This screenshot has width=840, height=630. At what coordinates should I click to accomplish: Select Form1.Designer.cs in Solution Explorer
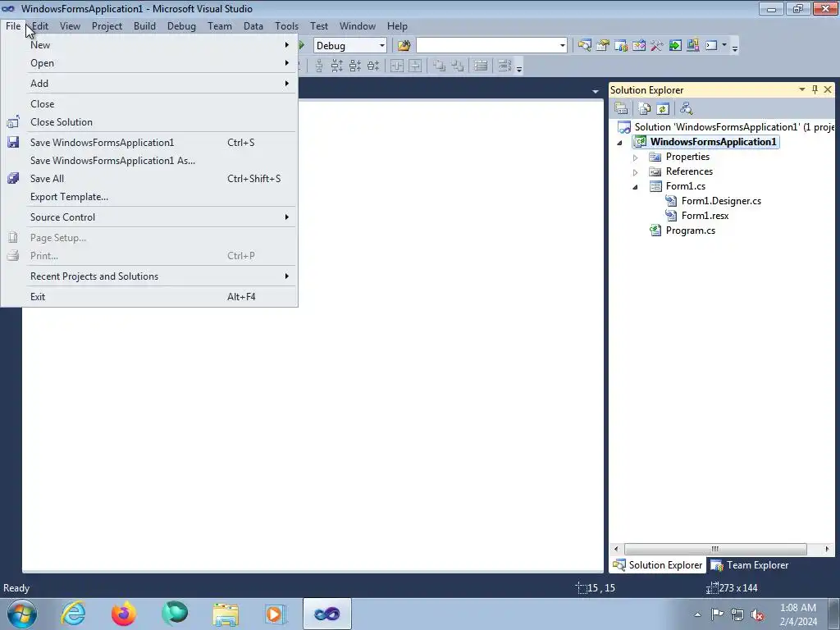coord(721,201)
